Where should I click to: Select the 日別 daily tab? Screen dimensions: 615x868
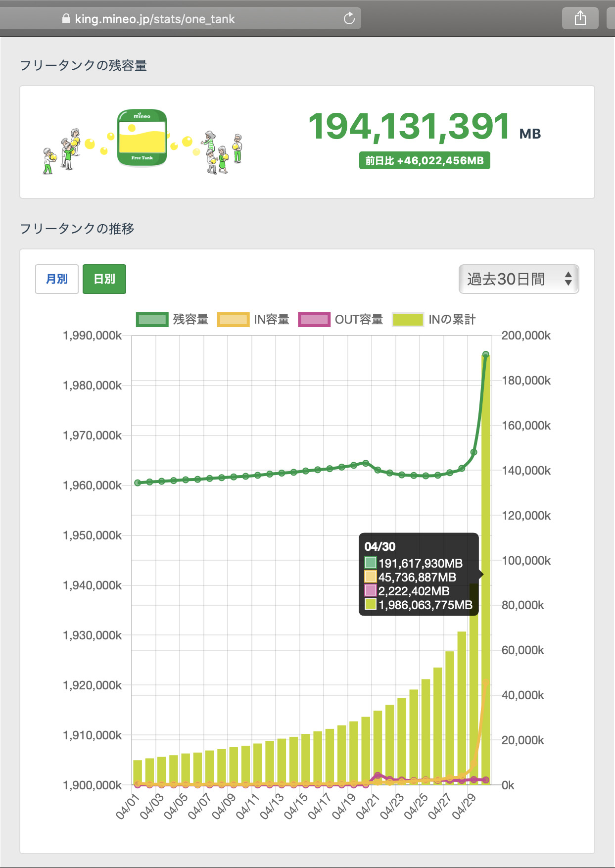click(x=104, y=279)
